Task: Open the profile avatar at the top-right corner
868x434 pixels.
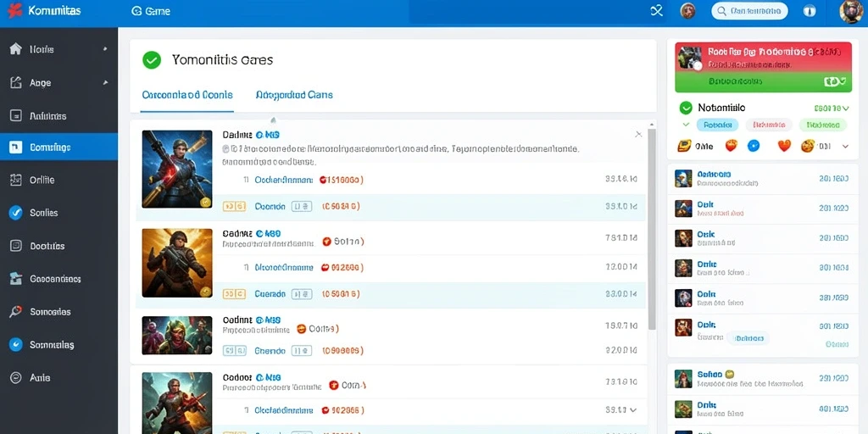Action: [851, 11]
